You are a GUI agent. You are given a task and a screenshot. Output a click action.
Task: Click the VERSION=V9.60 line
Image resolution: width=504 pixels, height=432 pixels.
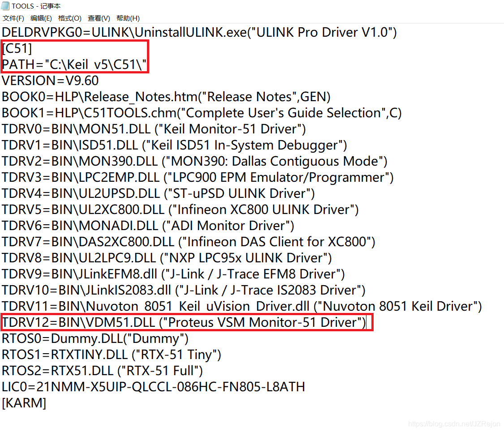pyautogui.click(x=50, y=81)
